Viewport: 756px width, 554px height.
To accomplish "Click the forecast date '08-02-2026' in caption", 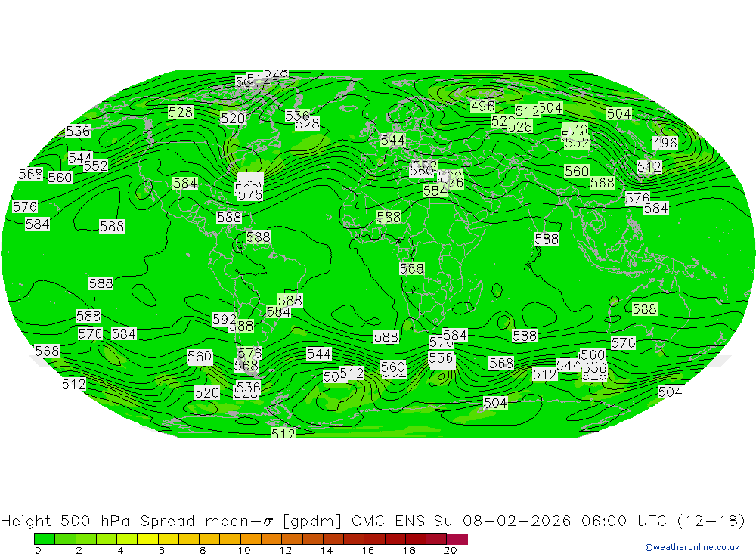I will pyautogui.click(x=517, y=522).
